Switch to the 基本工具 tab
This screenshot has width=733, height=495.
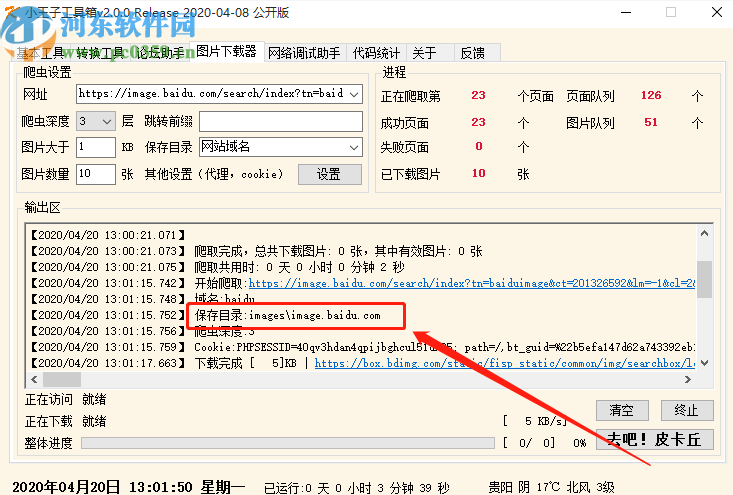pyautogui.click(x=40, y=53)
